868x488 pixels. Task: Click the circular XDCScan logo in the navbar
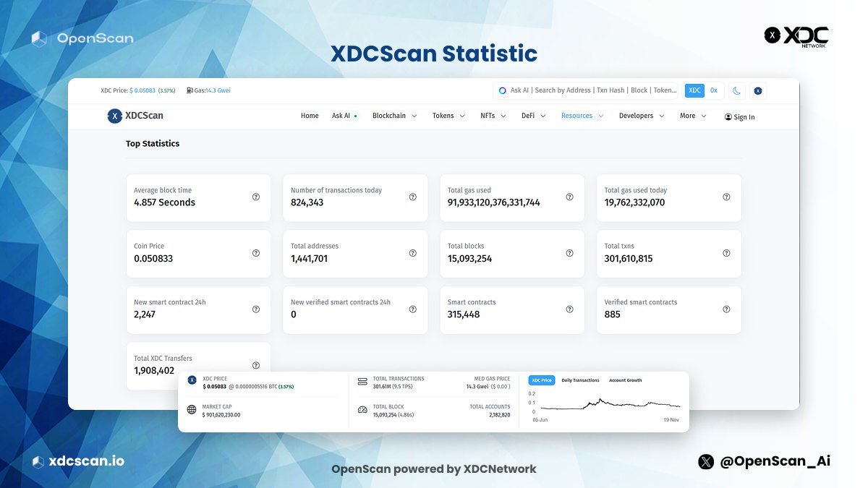(114, 116)
